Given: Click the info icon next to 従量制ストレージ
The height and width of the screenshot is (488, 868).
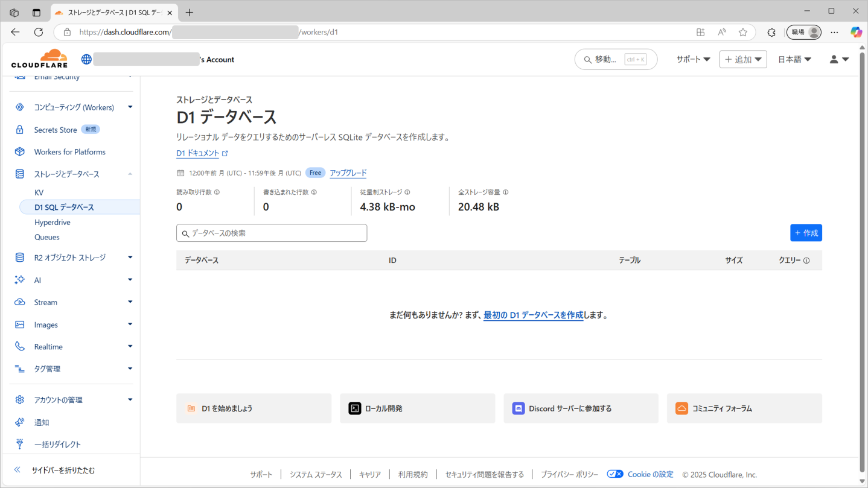Looking at the screenshot, I should click(407, 192).
